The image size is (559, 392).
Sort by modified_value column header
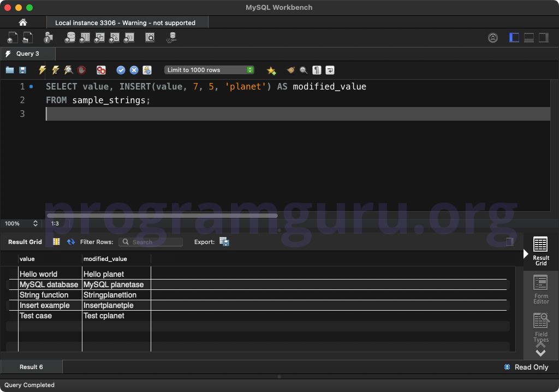pyautogui.click(x=116, y=259)
